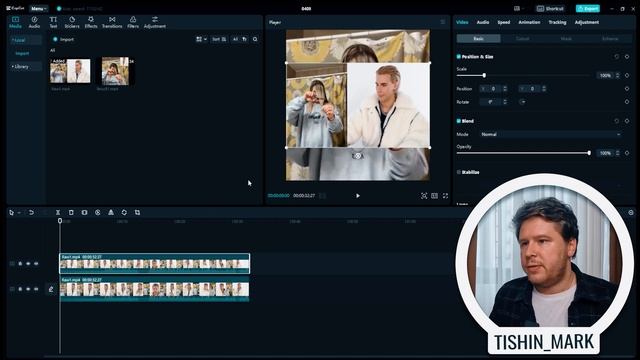Screen dimensions: 640x360
Task: Click the filter icon next to All
Action: [x=244, y=39]
